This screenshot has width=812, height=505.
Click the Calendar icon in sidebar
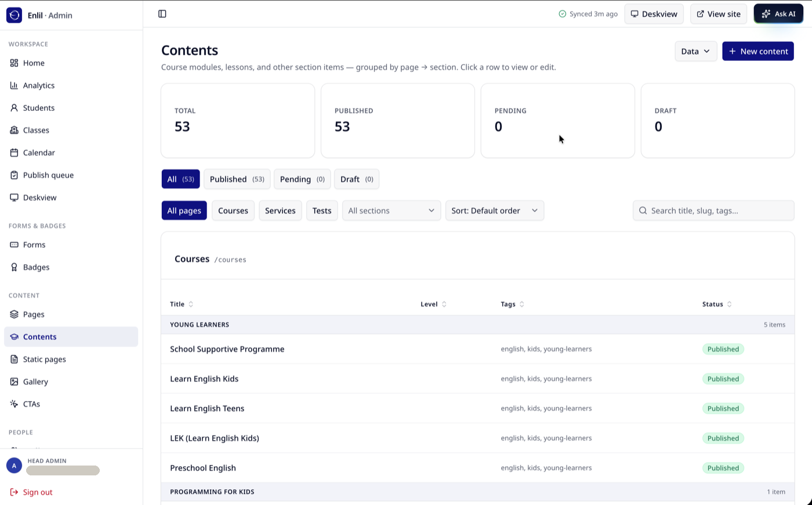pyautogui.click(x=14, y=153)
